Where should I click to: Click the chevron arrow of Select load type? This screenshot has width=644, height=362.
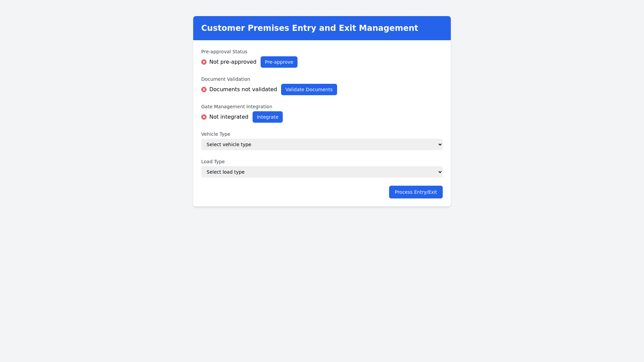(x=440, y=172)
